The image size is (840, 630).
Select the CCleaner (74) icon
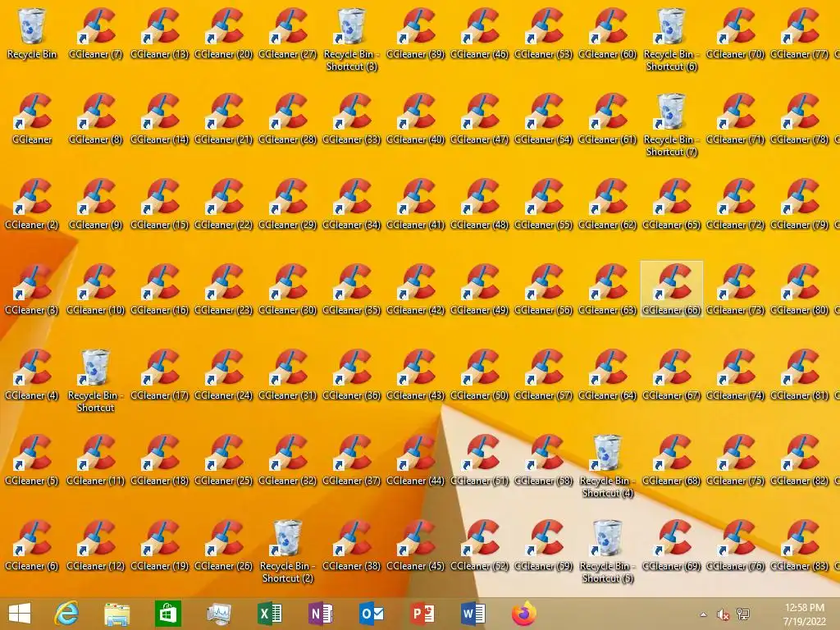[x=736, y=374]
